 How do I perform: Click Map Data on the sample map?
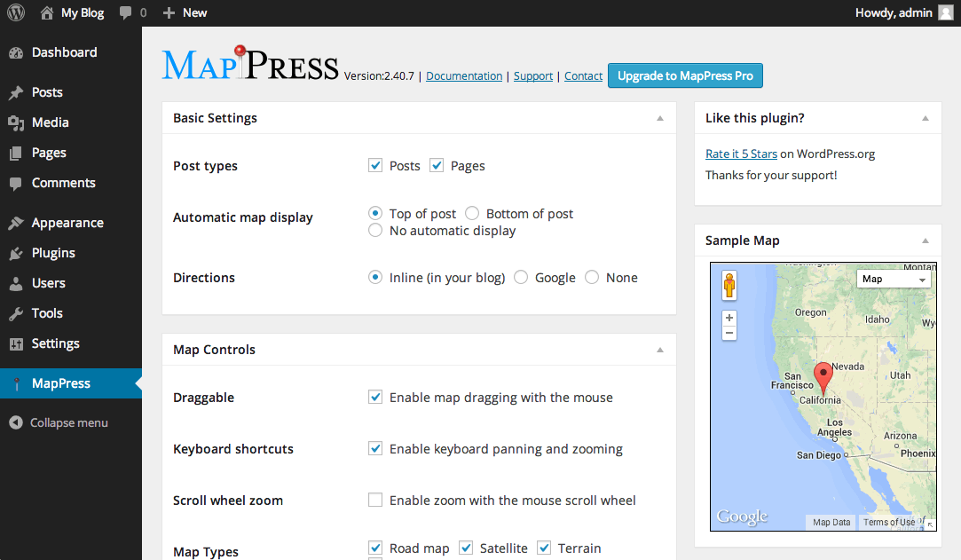tap(831, 522)
